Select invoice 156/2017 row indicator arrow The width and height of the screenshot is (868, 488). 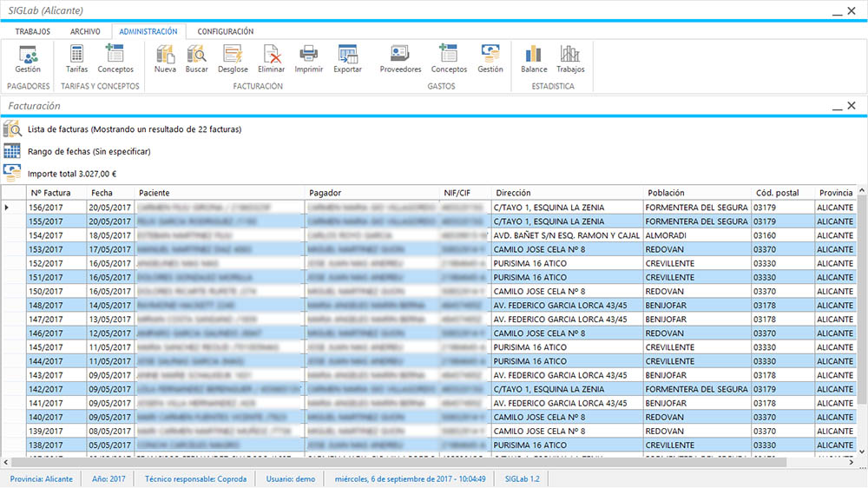pyautogui.click(x=7, y=208)
